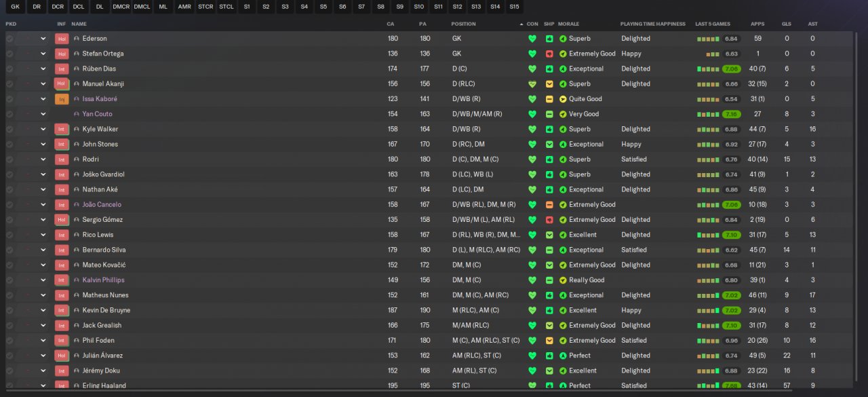Screen dimensions: 868x397
Task: Click Rúben Dias's 'Int' info badge
Action: pyautogui.click(x=62, y=69)
